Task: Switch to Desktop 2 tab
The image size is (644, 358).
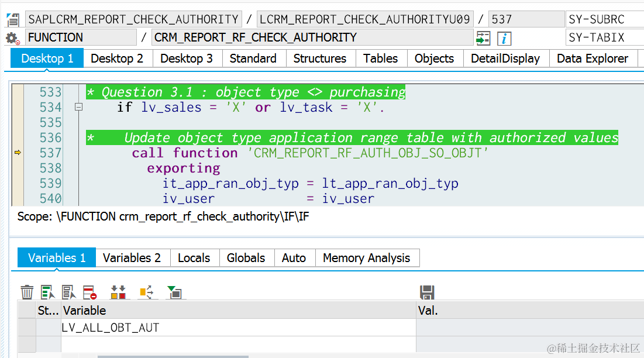Action: [x=117, y=58]
